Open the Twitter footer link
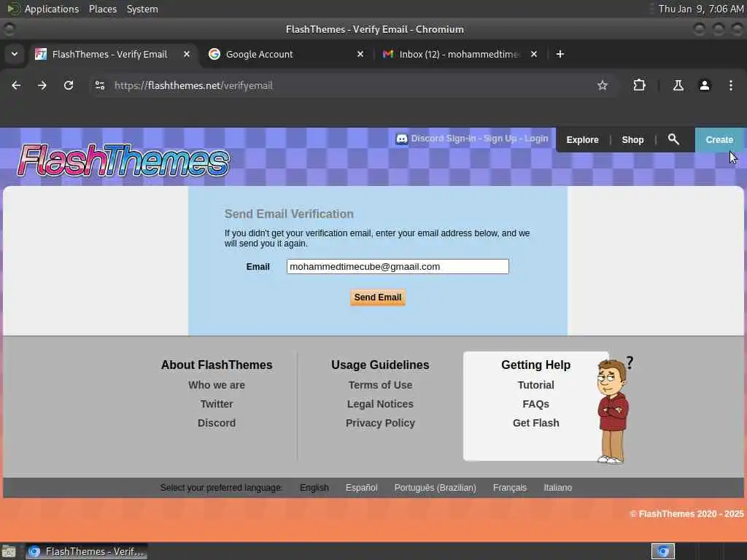Screen dimensions: 747x560 click(x=216, y=404)
